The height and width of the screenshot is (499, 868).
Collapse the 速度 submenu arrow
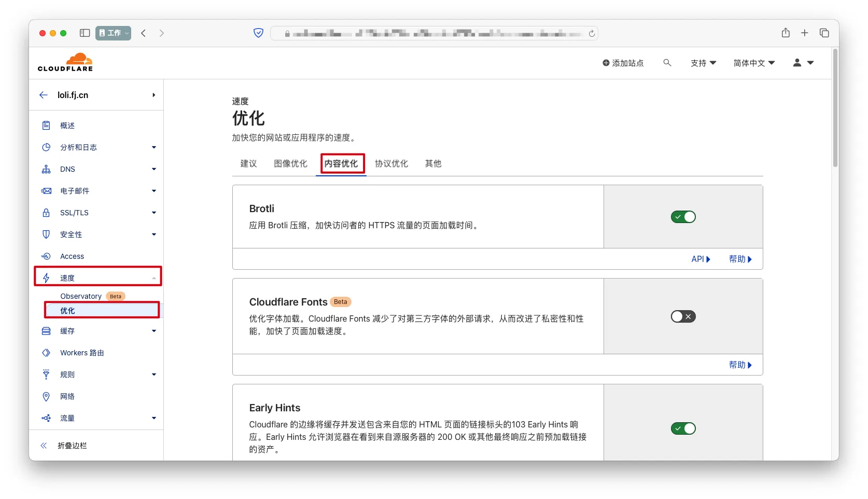tap(154, 278)
